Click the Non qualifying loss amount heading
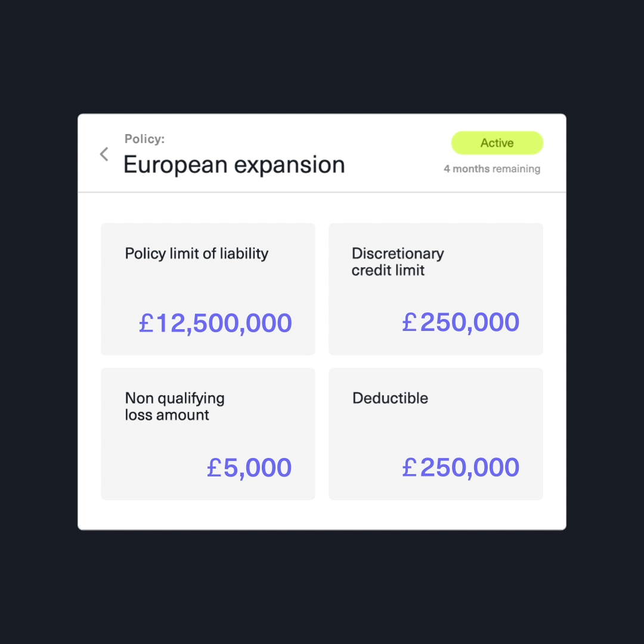Image resolution: width=644 pixels, height=644 pixels. click(x=174, y=406)
